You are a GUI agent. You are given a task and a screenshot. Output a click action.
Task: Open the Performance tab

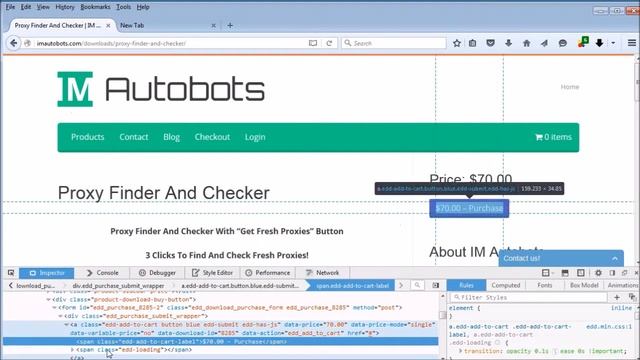tap(268, 273)
